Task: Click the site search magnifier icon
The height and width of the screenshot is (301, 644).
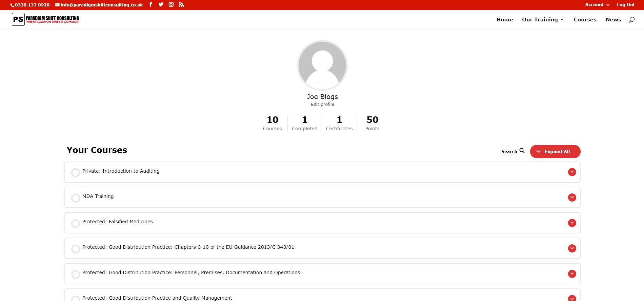Action: point(631,20)
